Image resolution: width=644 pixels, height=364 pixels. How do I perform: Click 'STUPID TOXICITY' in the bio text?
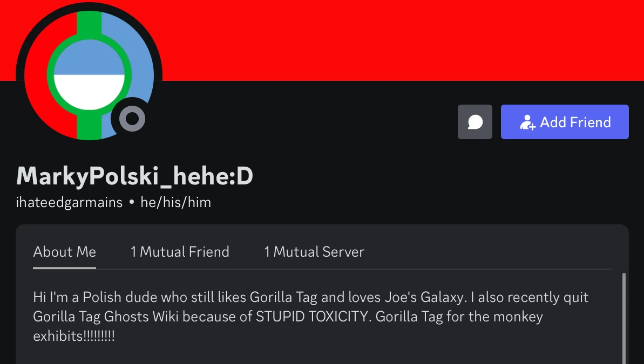[x=312, y=317]
